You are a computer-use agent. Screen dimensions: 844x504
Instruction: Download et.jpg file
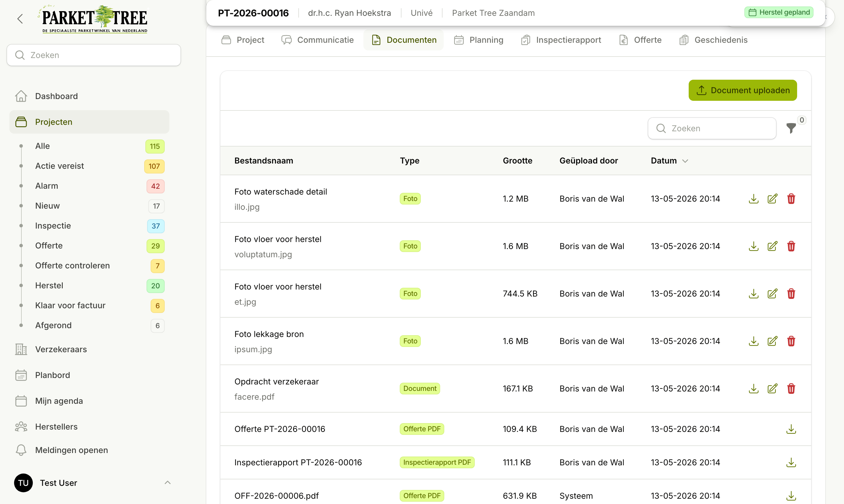coord(753,294)
